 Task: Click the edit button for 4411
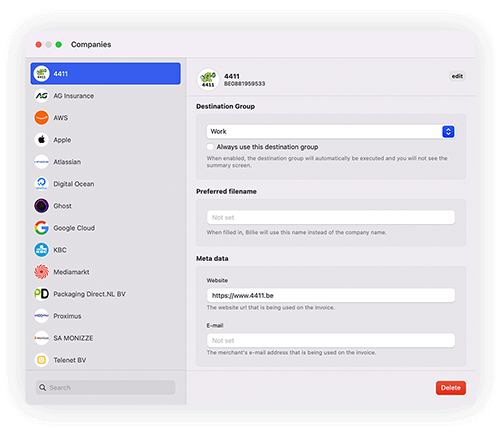click(x=457, y=76)
